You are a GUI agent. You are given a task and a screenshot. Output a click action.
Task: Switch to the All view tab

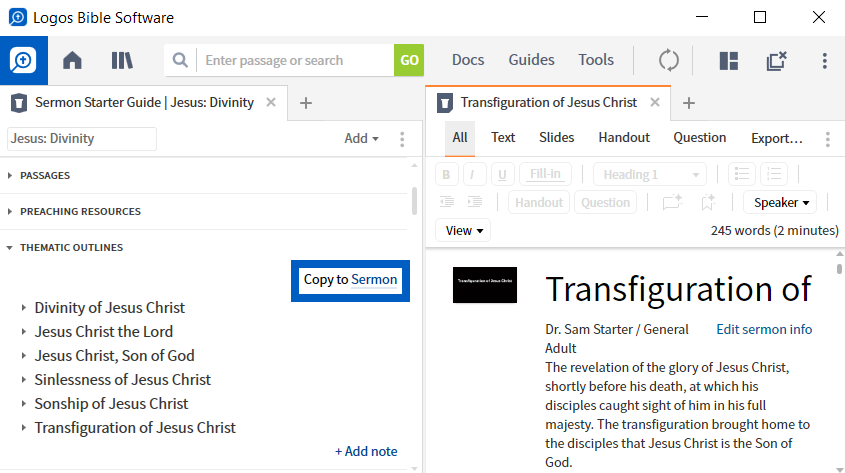pyautogui.click(x=460, y=138)
